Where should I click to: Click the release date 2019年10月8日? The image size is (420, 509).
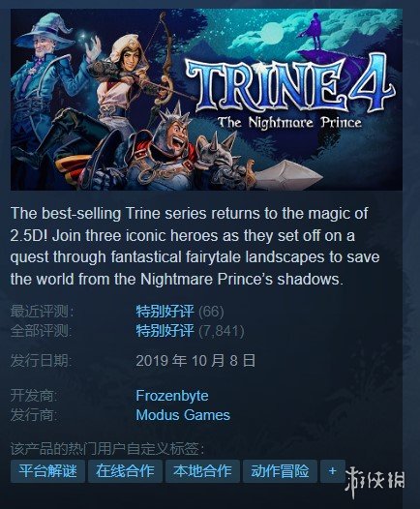coord(195,361)
